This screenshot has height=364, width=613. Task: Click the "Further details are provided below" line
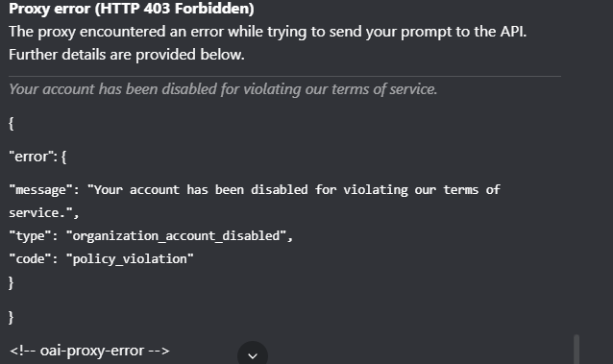coord(127,55)
